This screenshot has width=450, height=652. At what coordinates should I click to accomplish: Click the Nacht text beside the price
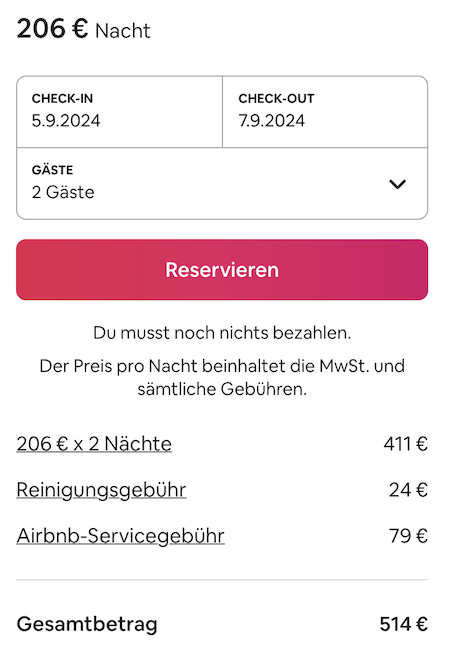tap(123, 31)
